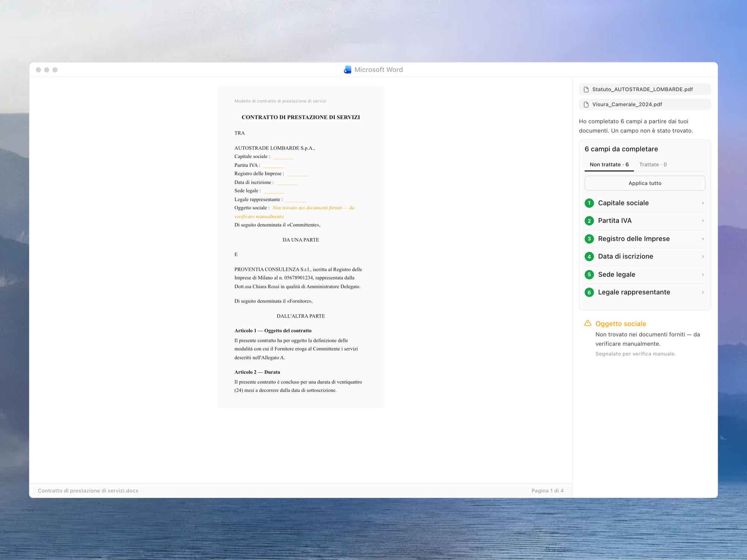
Task: Click the 'DALL'ALTRA PARTE' line
Action: pos(301,316)
